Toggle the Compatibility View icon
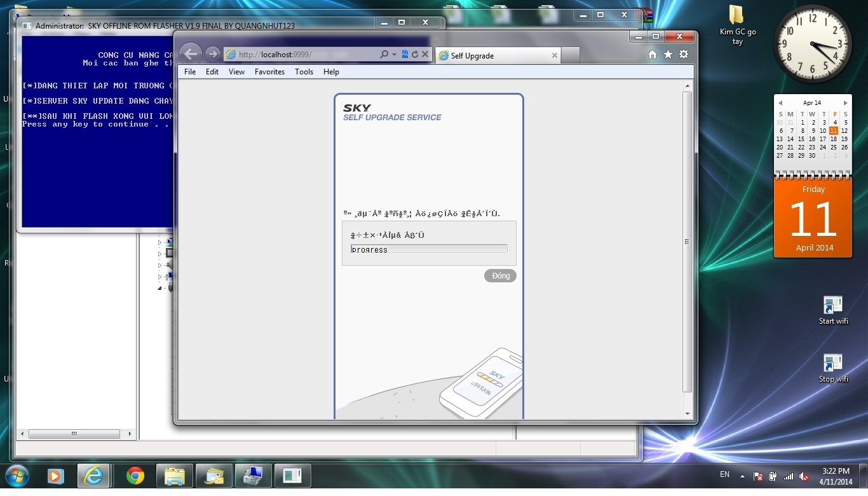 click(405, 55)
